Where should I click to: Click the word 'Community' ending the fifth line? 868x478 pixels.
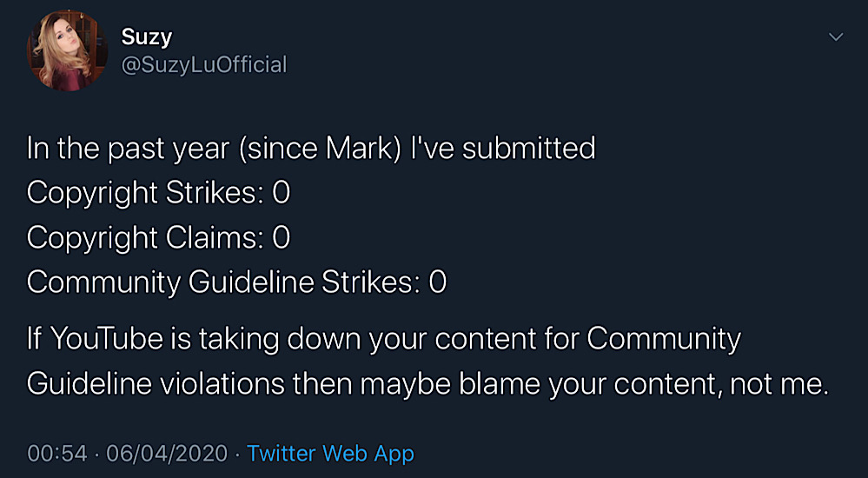point(664,340)
